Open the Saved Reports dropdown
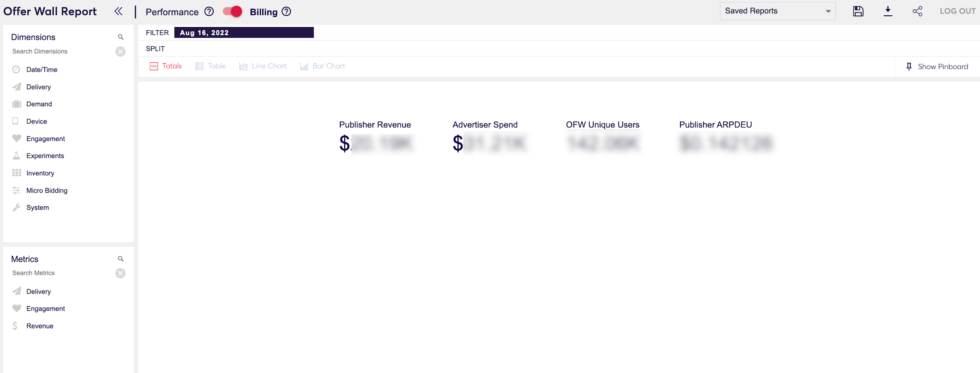Image resolution: width=980 pixels, height=373 pixels. point(777,11)
